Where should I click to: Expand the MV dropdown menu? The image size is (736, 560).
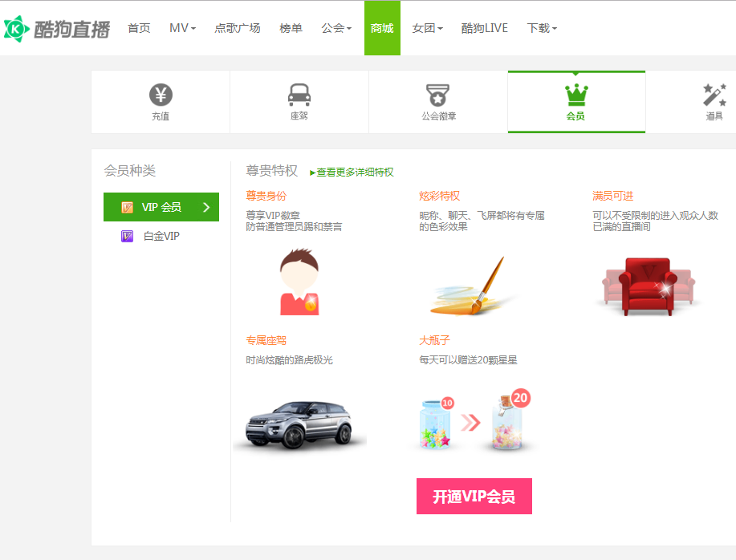[x=182, y=28]
